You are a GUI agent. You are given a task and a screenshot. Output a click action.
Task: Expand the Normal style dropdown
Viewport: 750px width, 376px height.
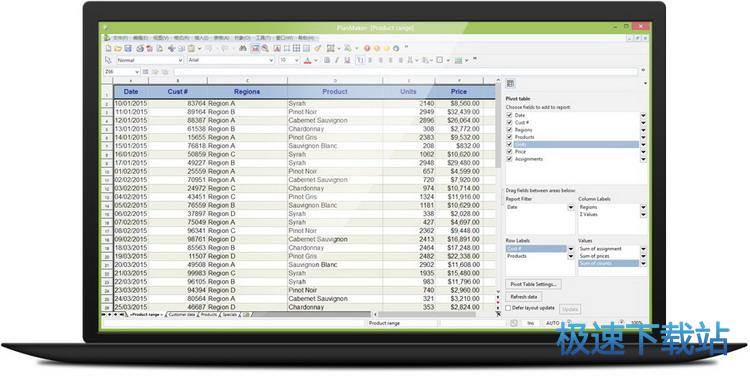[x=180, y=60]
